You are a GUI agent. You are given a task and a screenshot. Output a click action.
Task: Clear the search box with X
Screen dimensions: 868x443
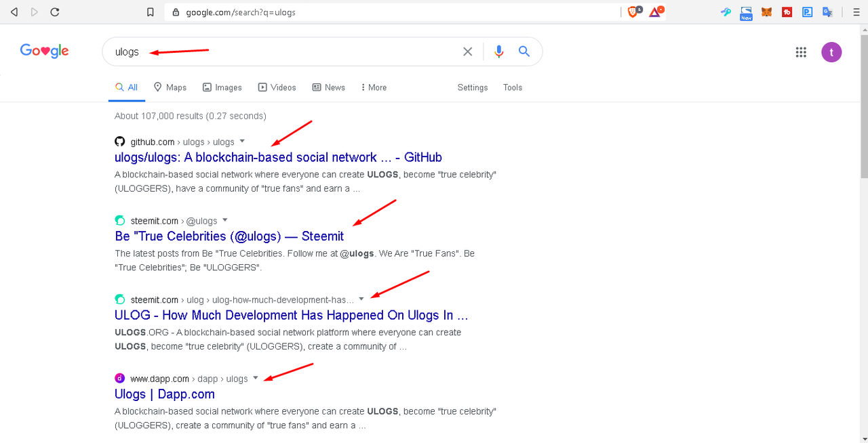(467, 51)
